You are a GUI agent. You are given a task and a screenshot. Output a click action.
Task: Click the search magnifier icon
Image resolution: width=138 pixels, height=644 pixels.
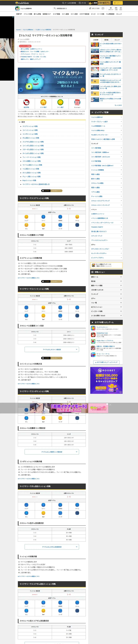coord(55,8)
